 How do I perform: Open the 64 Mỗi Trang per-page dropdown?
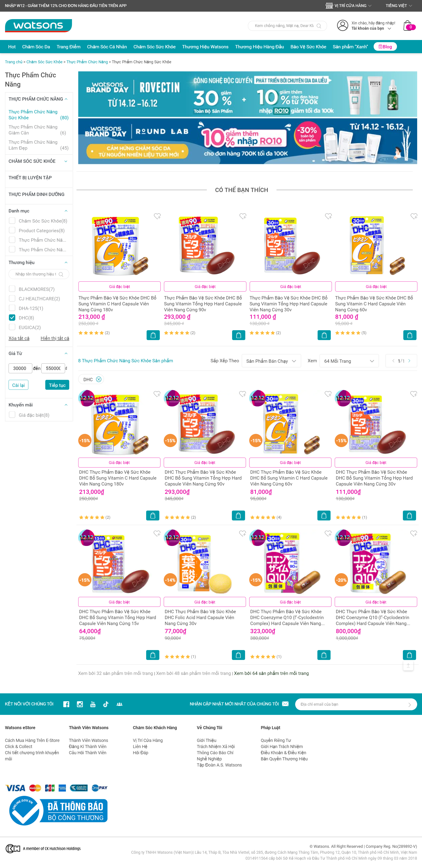pos(349,361)
